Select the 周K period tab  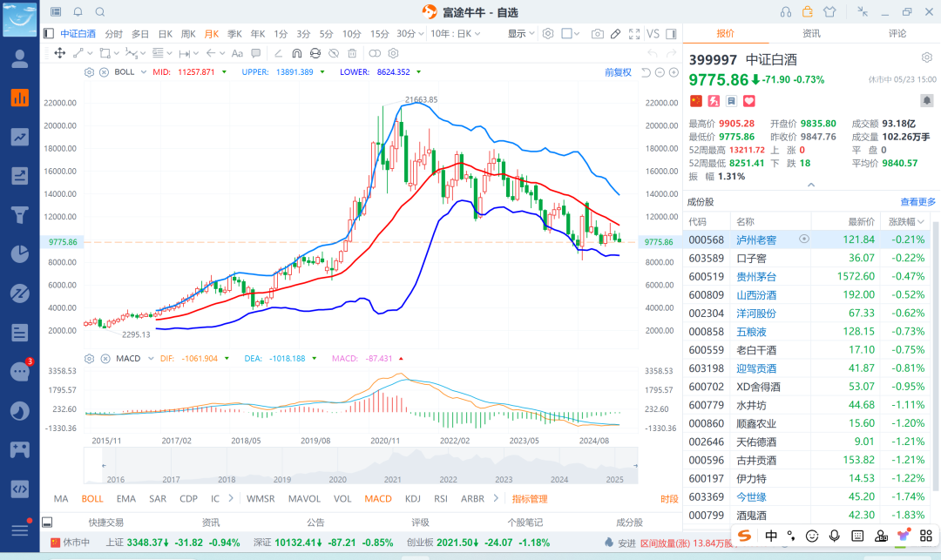point(188,34)
